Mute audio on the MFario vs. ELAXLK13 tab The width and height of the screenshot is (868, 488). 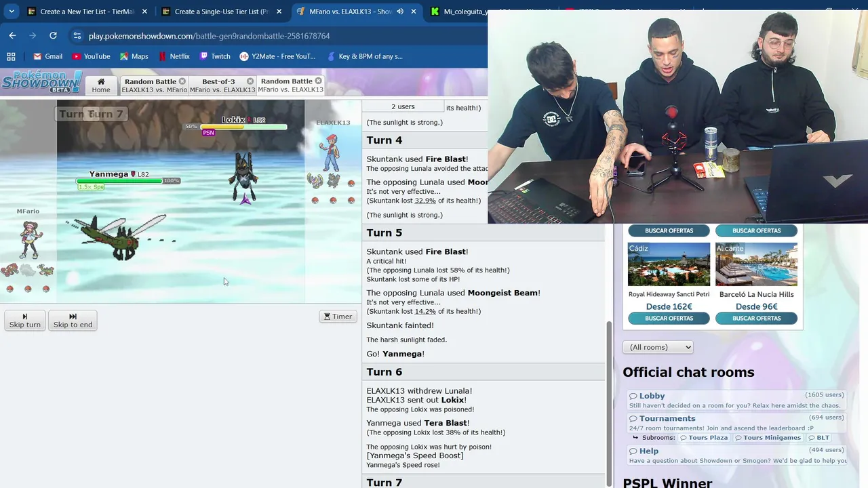(400, 12)
